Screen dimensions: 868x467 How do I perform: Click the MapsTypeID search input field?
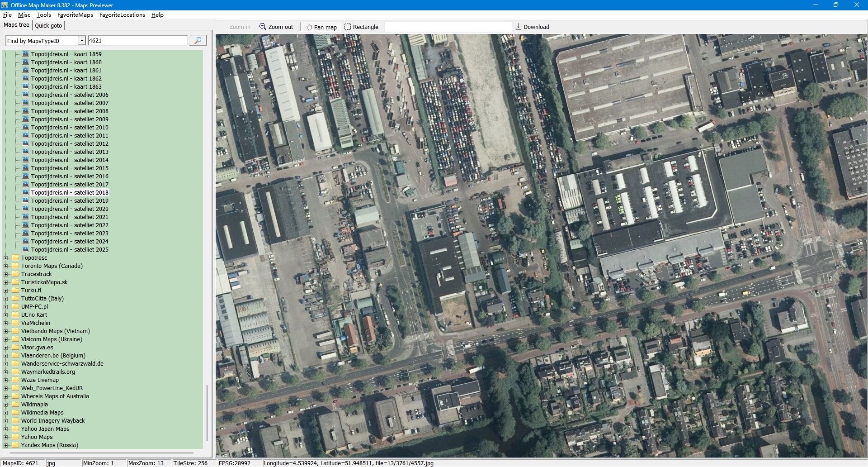(137, 41)
